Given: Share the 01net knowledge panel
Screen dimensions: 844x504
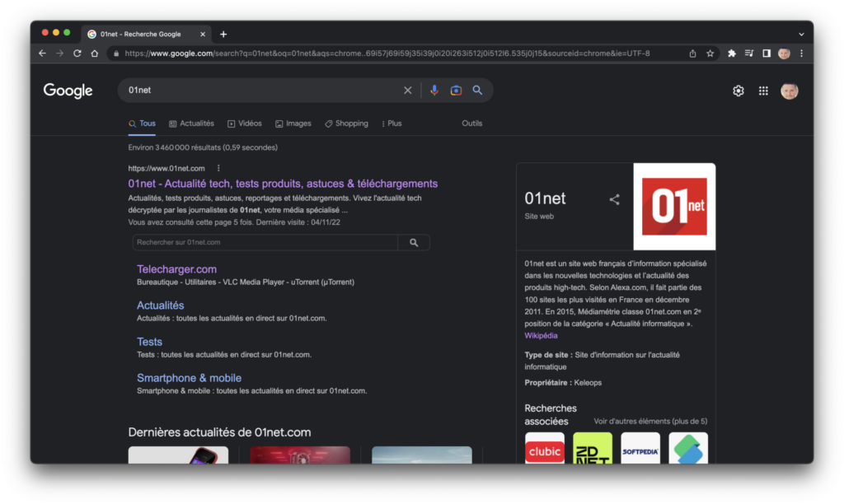Looking at the screenshot, I should tap(614, 199).
